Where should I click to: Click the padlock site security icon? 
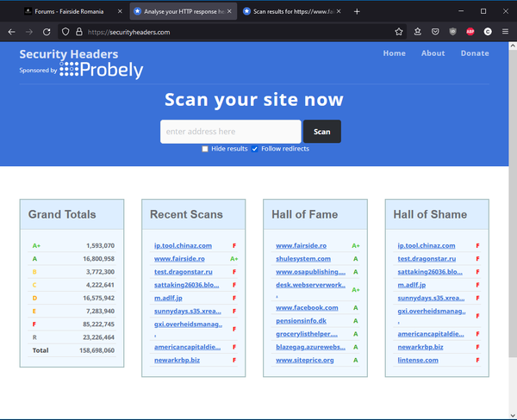78,32
